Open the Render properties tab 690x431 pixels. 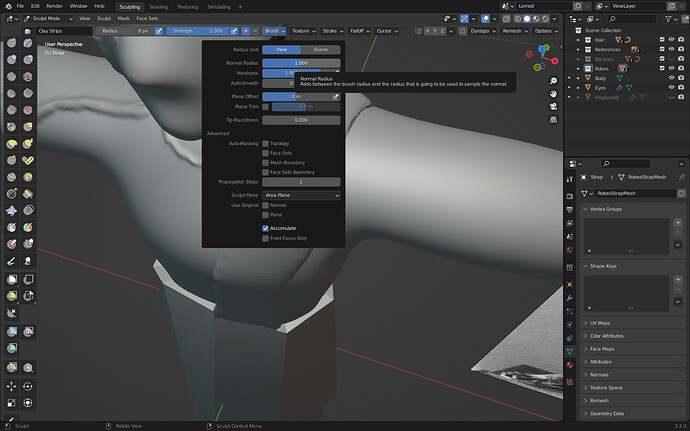pos(570,196)
